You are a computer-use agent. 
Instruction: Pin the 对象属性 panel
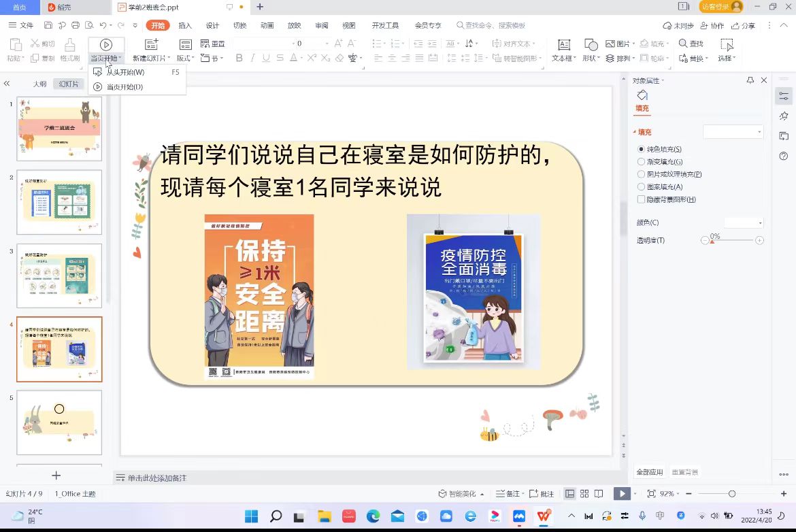750,80
